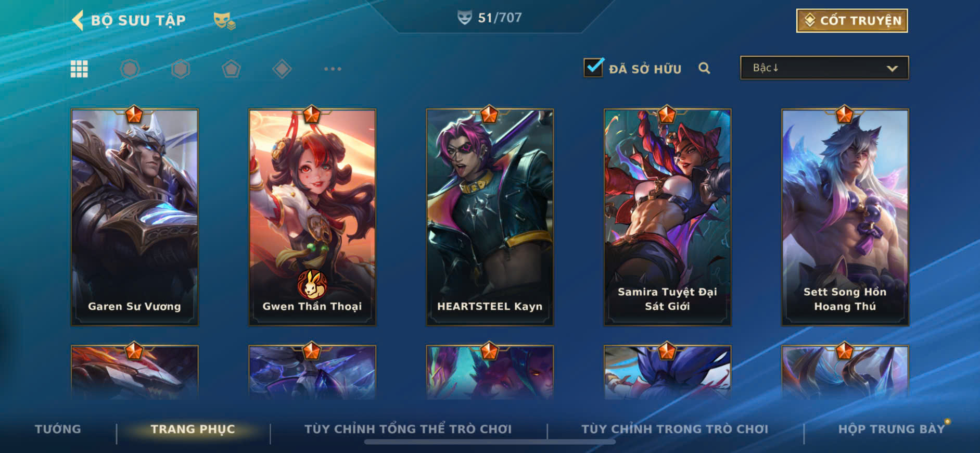Click the dropdown chevron arrow beside Bậc
Screen dimensions: 980x453
892,68
